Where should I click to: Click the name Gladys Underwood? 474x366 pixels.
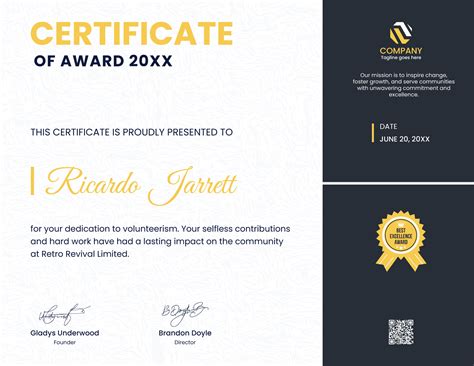pos(65,333)
